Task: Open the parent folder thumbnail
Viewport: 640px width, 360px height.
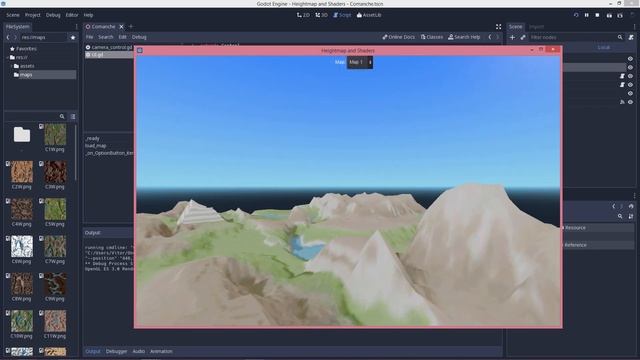Action: click(x=22, y=135)
